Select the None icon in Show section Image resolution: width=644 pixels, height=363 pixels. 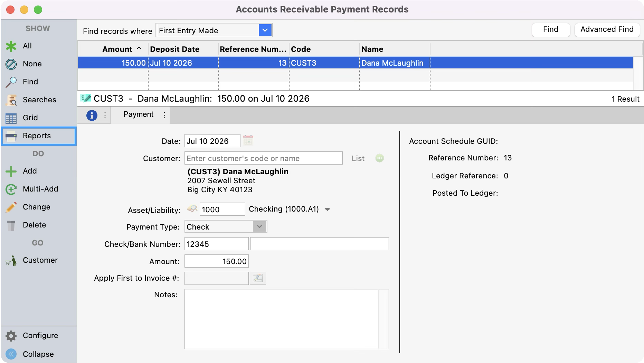point(11,64)
